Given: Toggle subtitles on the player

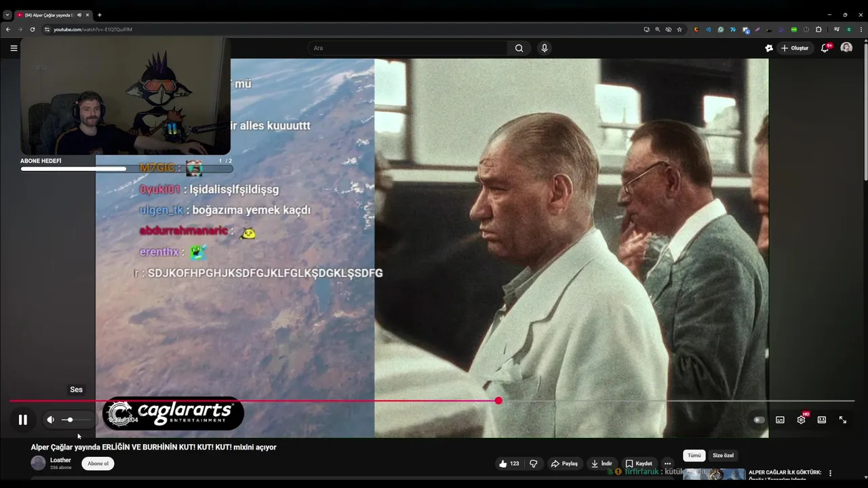Looking at the screenshot, I should pos(780,420).
